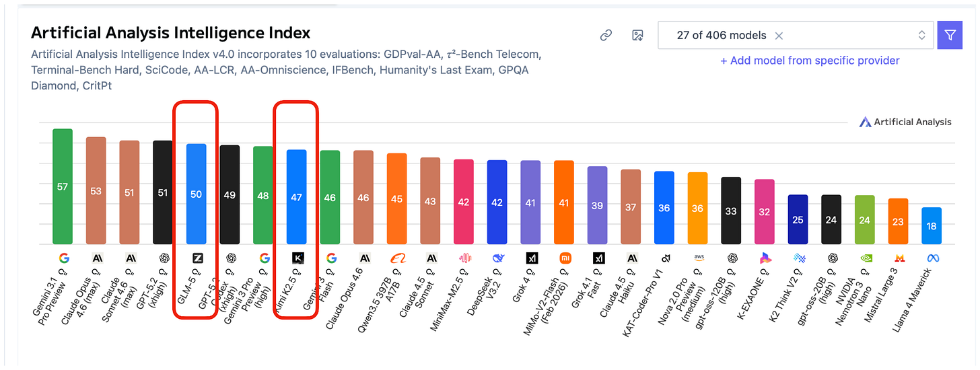The width and height of the screenshot is (980, 370).
Task: Select the green Gemini 3.1 Pro bar showing 57
Action: [63, 186]
